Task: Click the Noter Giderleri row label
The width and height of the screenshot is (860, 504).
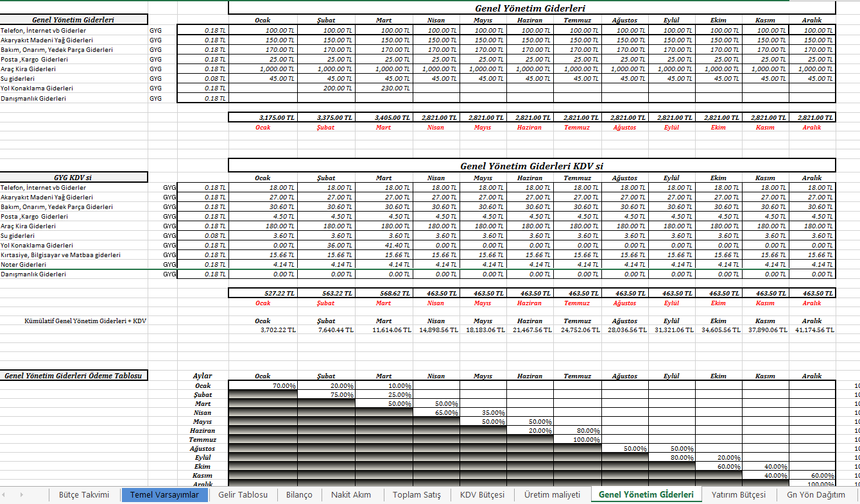Action: coord(24,265)
